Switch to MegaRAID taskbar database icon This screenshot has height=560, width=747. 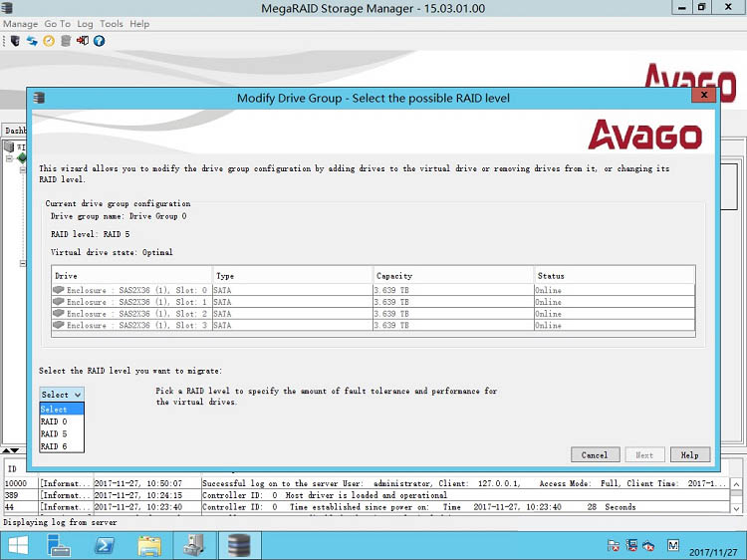pyautogui.click(x=239, y=545)
